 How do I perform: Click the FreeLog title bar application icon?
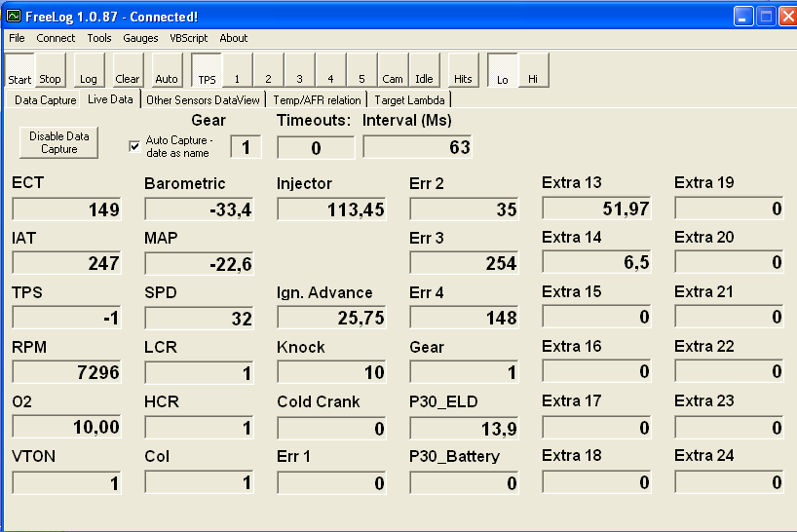pos(13,16)
